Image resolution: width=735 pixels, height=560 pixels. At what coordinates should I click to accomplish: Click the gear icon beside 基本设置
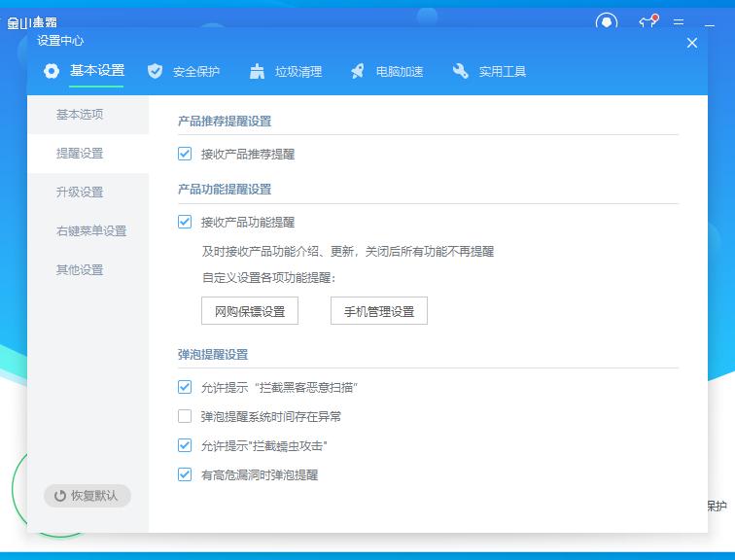coord(52,71)
